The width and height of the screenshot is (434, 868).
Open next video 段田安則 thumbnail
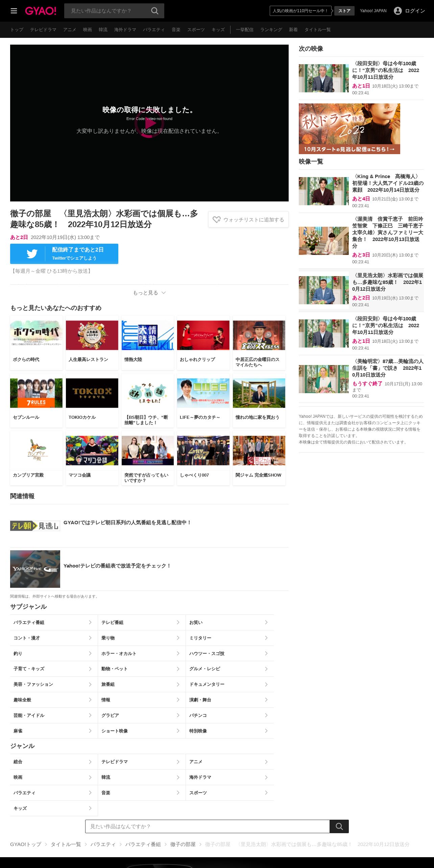pos(324,78)
